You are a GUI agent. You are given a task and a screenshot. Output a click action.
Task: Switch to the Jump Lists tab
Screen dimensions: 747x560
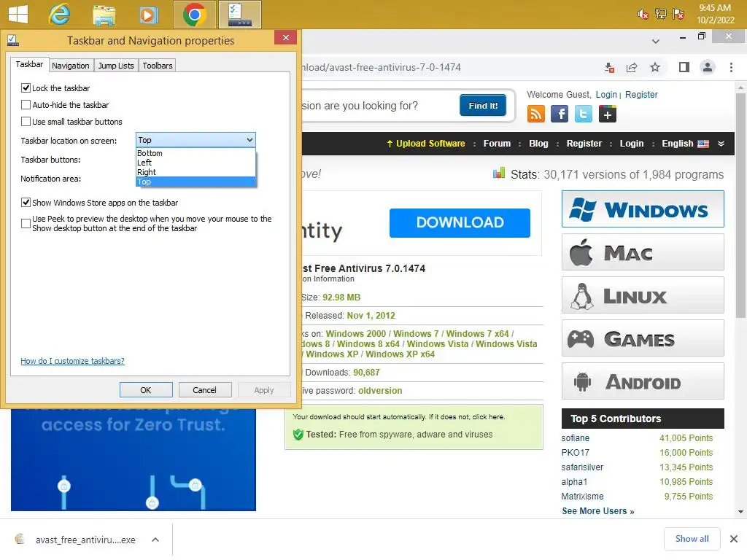(x=116, y=66)
